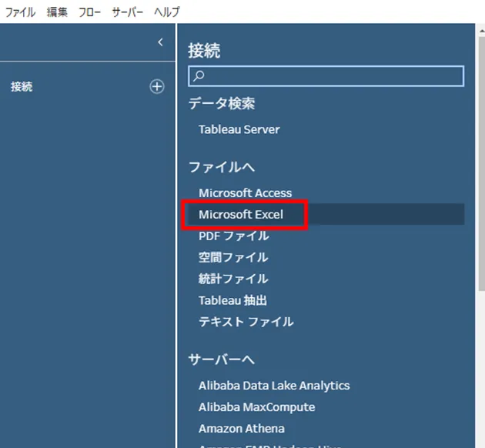485x448 pixels.
Task: Select 空間ファイル connector
Action: 233,257
